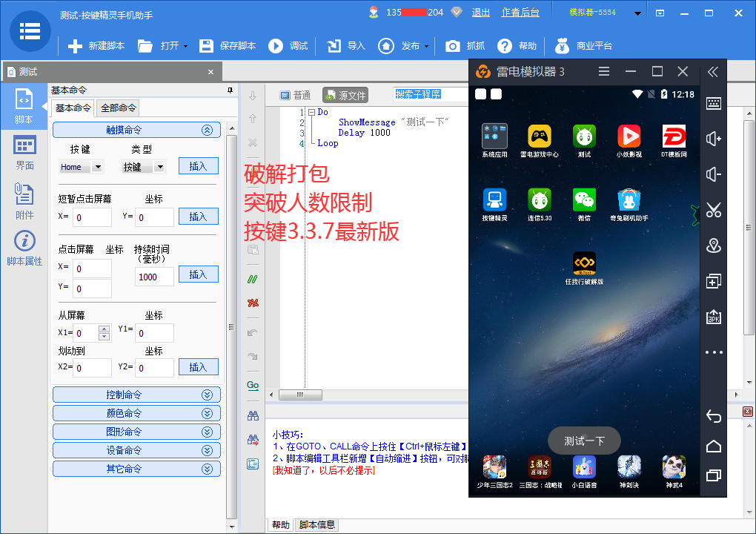The image size is (756, 534).
Task: Expand the 其它命令 section
Action: point(207,469)
